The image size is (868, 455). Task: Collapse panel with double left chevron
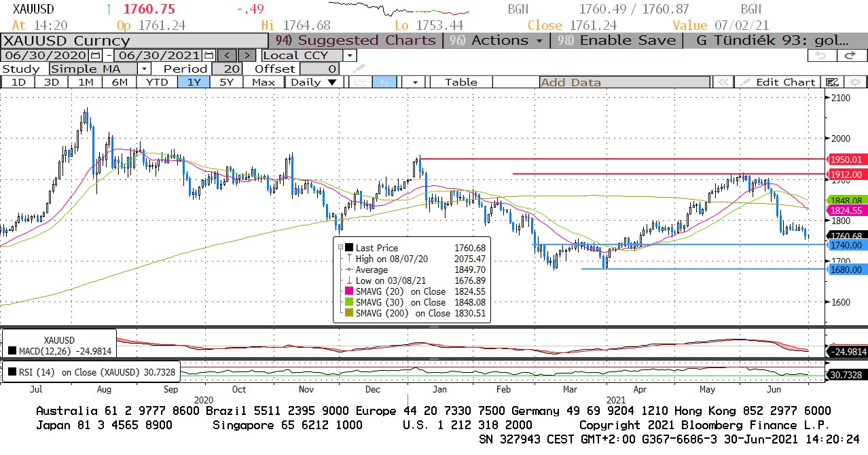click(723, 82)
